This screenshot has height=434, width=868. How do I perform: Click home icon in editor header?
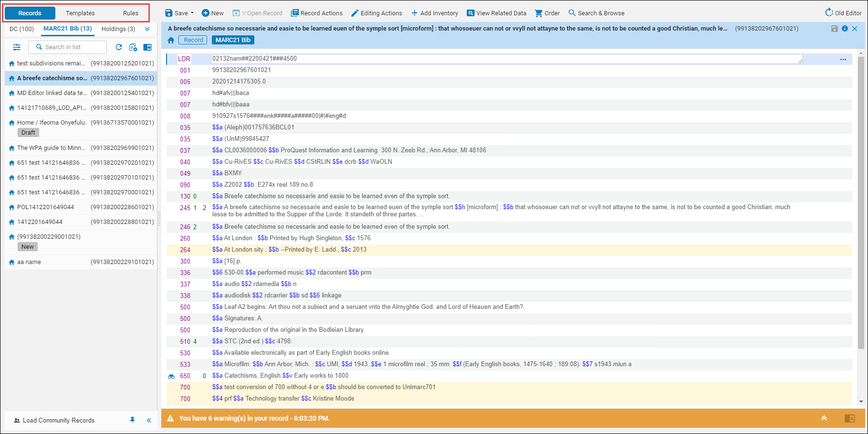(x=171, y=40)
